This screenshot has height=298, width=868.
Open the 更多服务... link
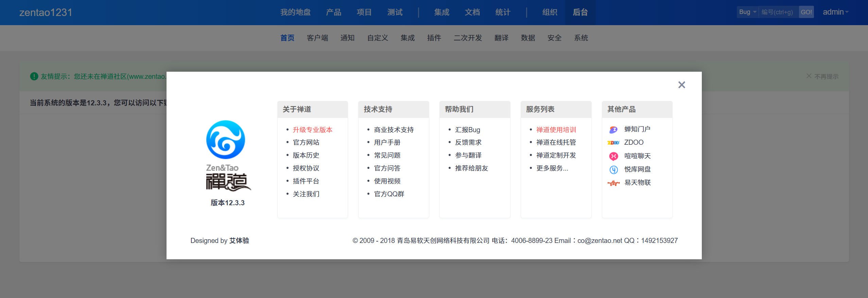pyautogui.click(x=552, y=168)
